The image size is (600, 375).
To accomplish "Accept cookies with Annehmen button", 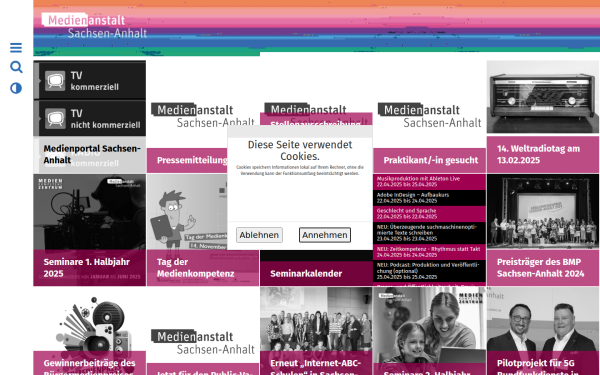I will click(324, 235).
